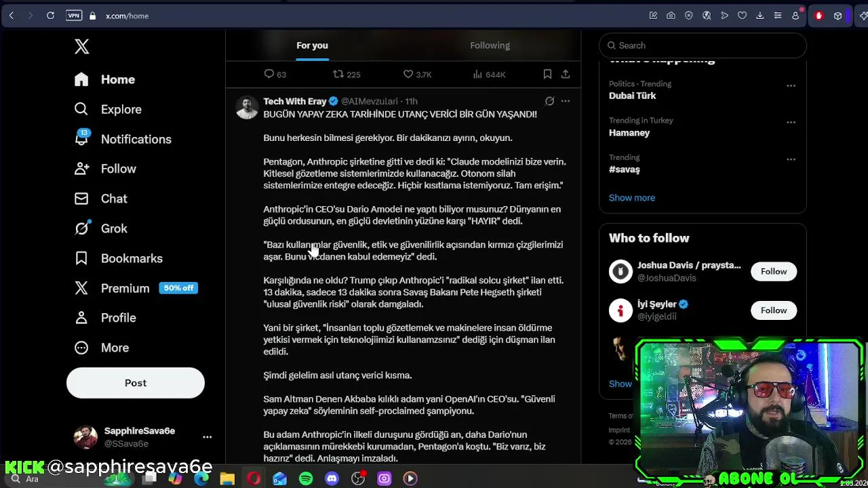This screenshot has width=868, height=488.
Task: Click the X logo in sidebar
Action: point(81,46)
